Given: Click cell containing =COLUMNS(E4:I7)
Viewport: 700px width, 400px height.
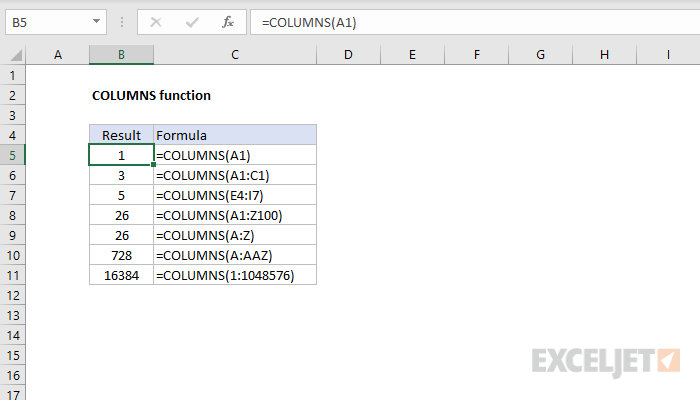Looking at the screenshot, I should (235, 195).
